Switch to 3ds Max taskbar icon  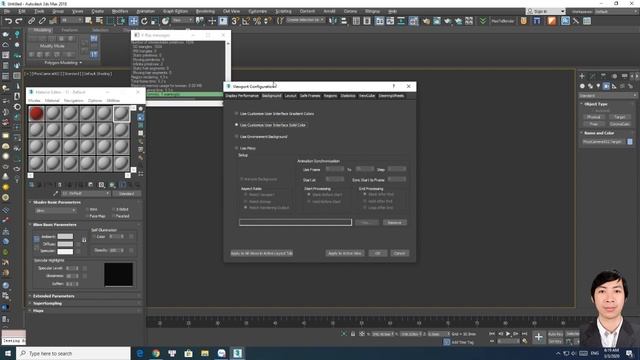pyautogui.click(x=238, y=353)
